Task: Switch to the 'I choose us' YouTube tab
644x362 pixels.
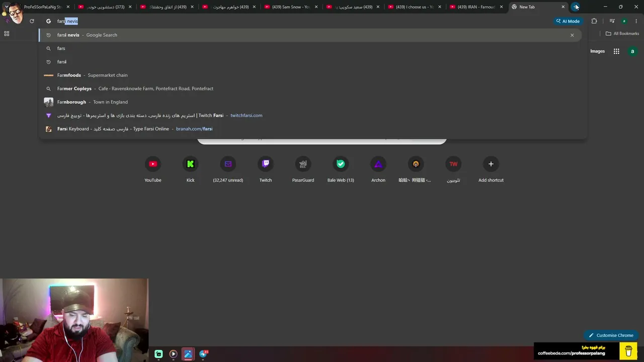Action: coord(414,7)
